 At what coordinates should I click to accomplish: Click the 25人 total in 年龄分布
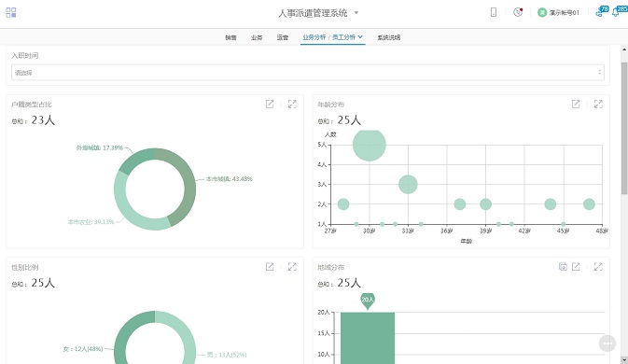pos(349,120)
